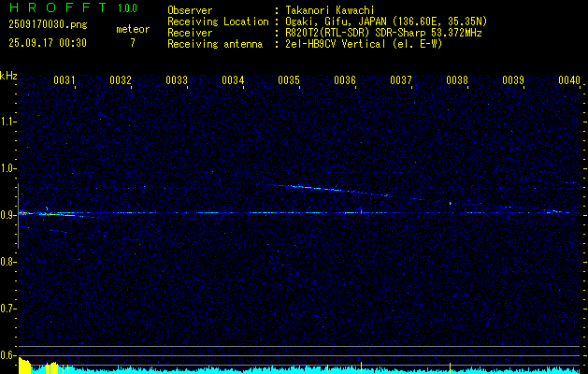This screenshot has height=374, width=588.
Task: Click the 1.1 frequency axis label
Action: pos(8,122)
